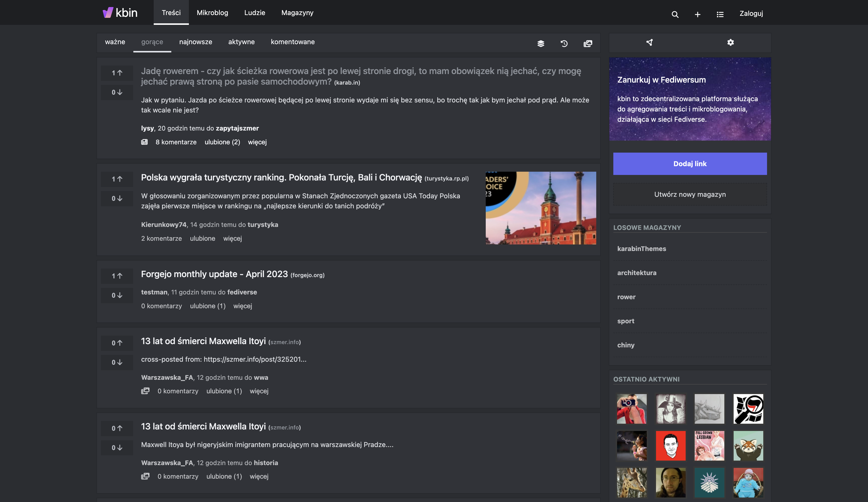Click the plus add-content icon in header
The image size is (868, 502).
pos(697,14)
